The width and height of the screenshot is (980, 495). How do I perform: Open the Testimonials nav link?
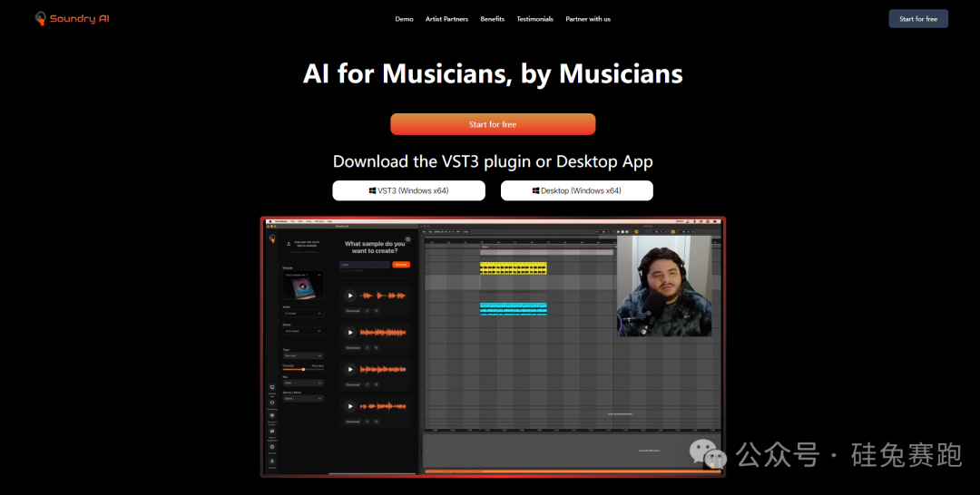[534, 19]
